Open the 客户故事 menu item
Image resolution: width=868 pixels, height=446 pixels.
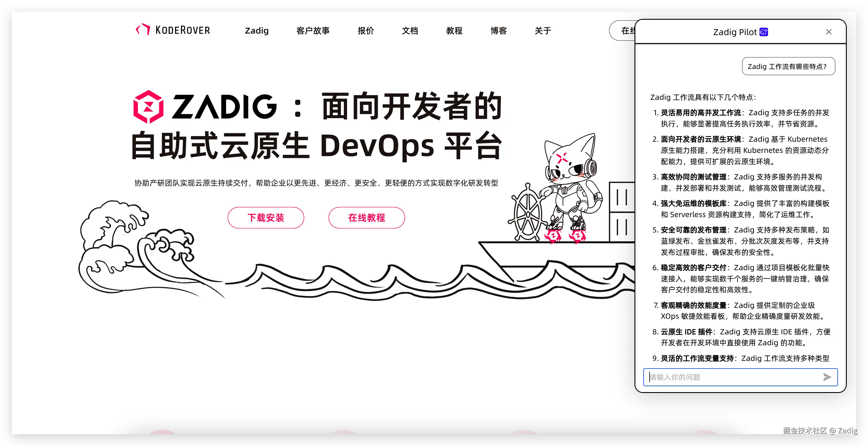pos(313,31)
